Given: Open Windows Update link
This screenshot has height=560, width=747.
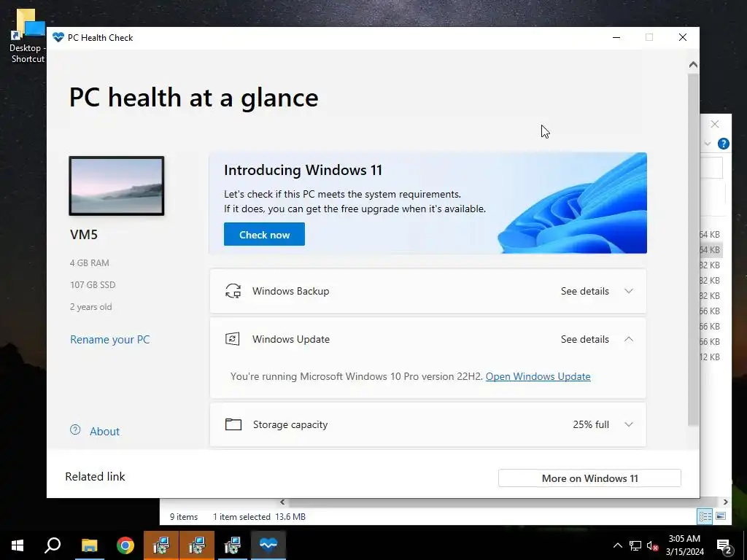Looking at the screenshot, I should [x=538, y=376].
